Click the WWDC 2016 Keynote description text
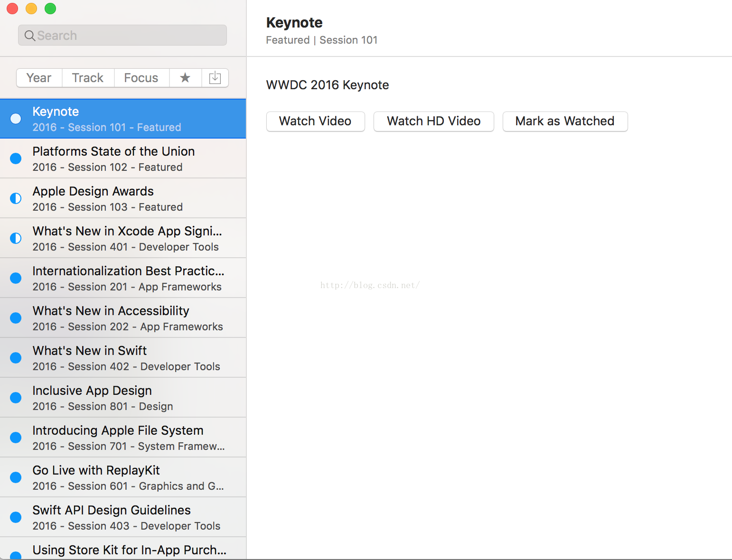This screenshot has height=560, width=732. tap(328, 85)
